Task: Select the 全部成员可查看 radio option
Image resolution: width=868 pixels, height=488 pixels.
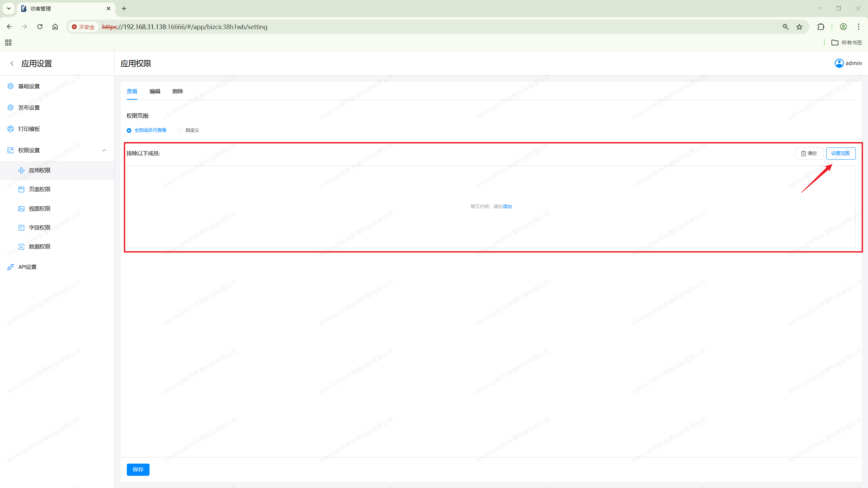Action: tap(129, 130)
